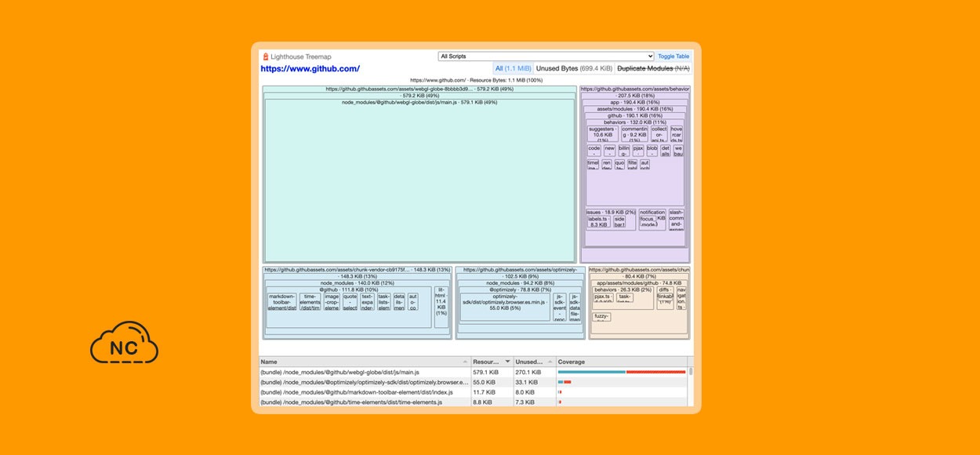
Task: Sort by the Unused bytes column header
Action: (x=535, y=362)
